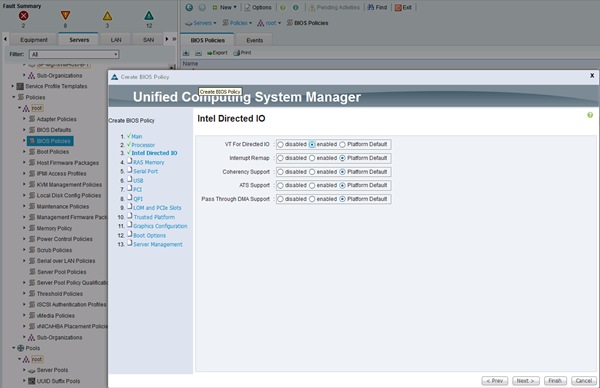Click the Scrub Policies icon in tree

[x=33, y=250]
